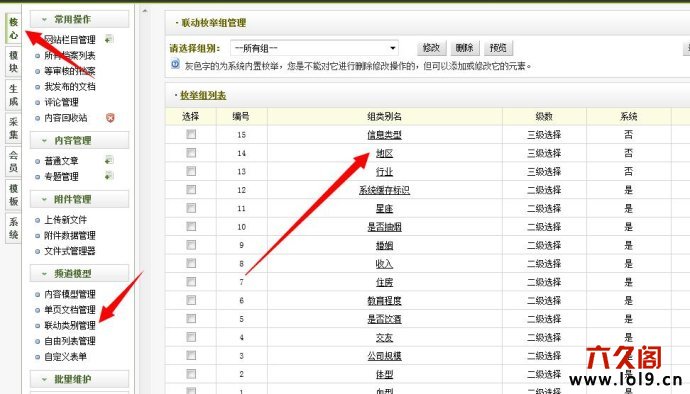Open the 行业 group link
Screen dimensions: 690x394
(x=384, y=172)
